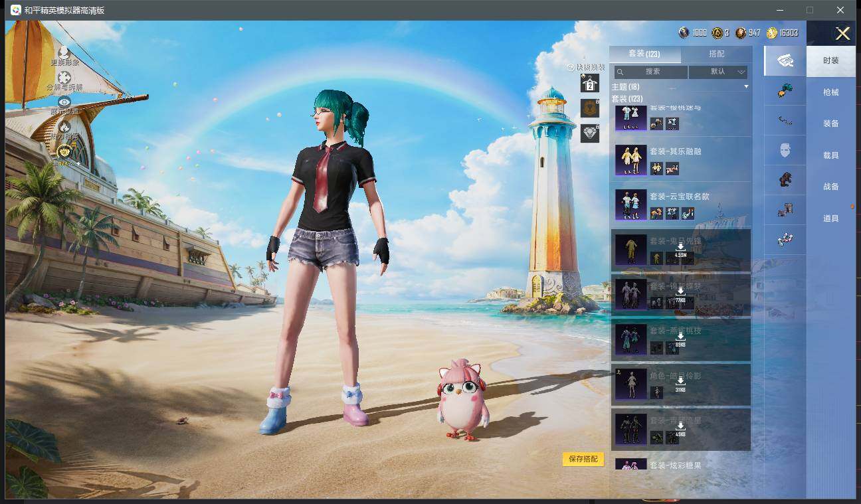The height and width of the screenshot is (504, 861).
Task: Click the 搜索 search field
Action: (650, 72)
